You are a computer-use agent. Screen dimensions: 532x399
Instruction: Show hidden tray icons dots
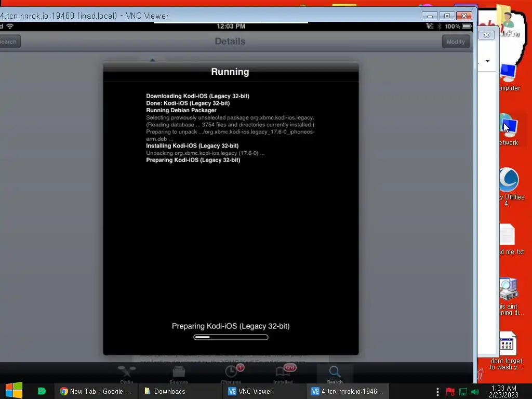(x=437, y=392)
